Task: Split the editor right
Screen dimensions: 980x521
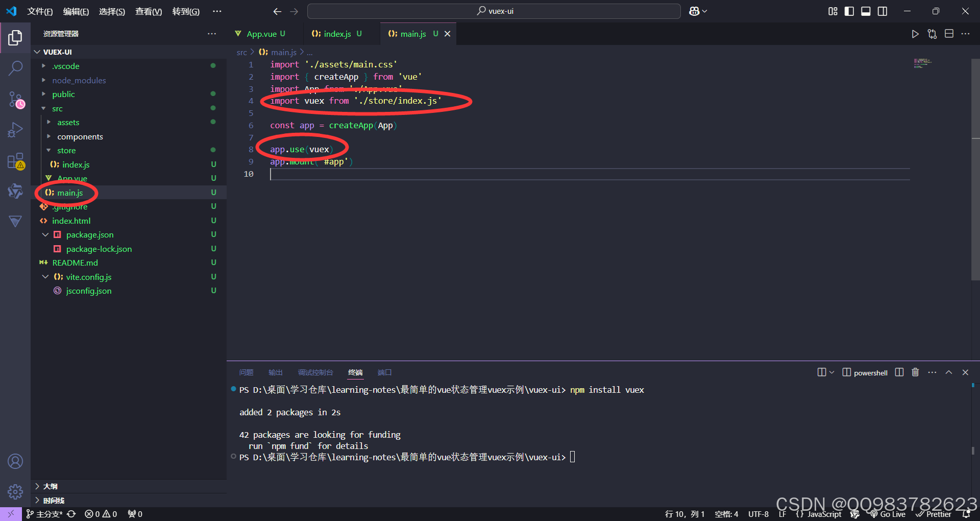Action: [949, 34]
